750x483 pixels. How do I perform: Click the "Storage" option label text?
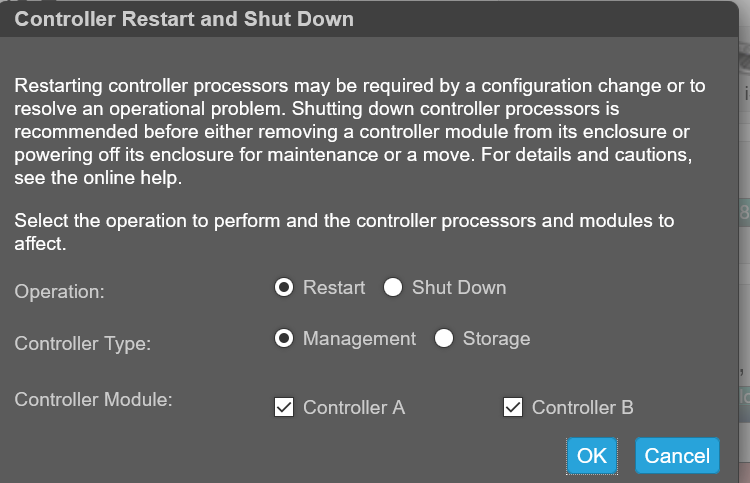click(x=496, y=339)
